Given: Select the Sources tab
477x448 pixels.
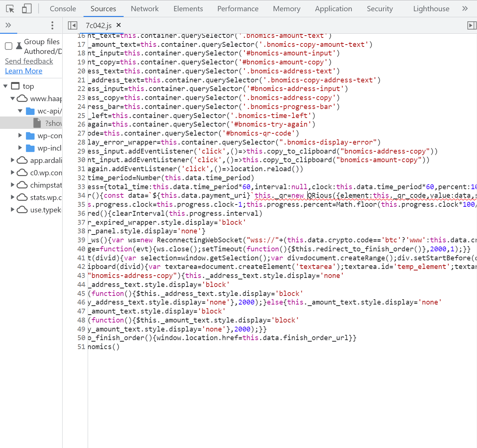Looking at the screenshot, I should coord(103,9).
